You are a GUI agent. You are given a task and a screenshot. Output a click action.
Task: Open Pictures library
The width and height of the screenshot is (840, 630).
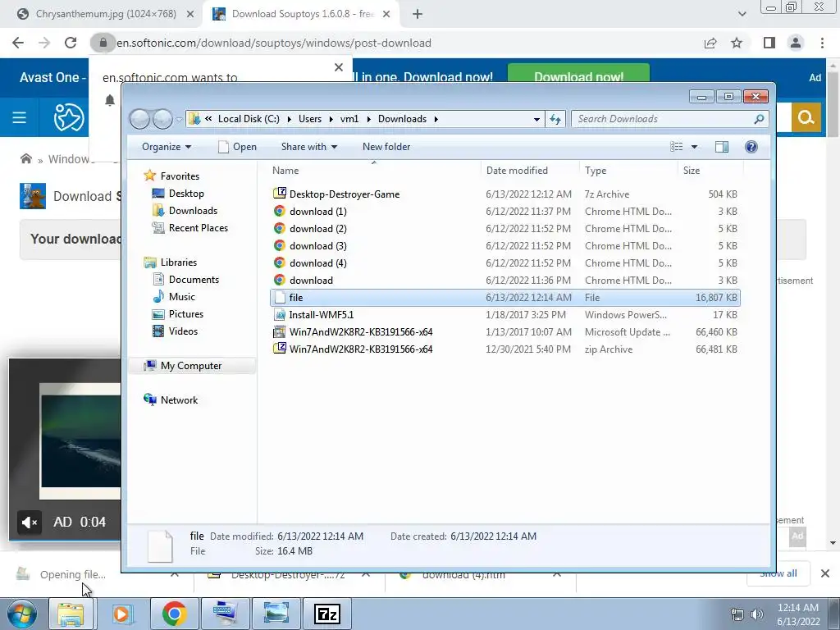click(x=186, y=314)
